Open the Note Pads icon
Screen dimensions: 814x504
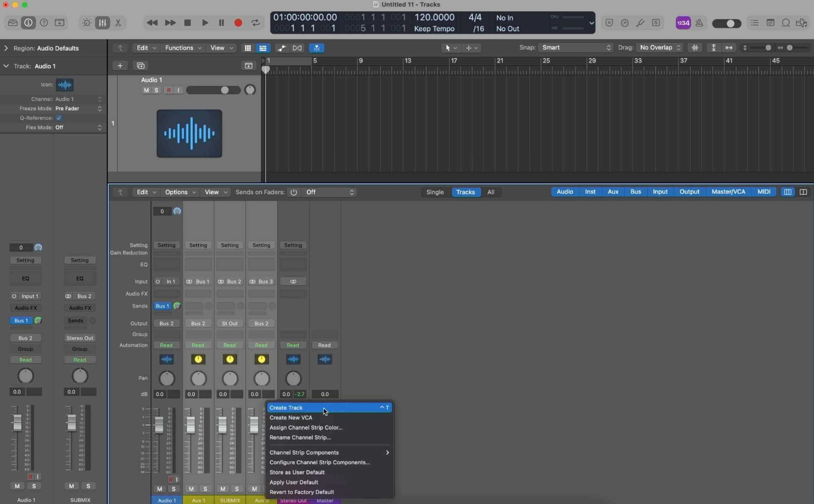click(770, 23)
